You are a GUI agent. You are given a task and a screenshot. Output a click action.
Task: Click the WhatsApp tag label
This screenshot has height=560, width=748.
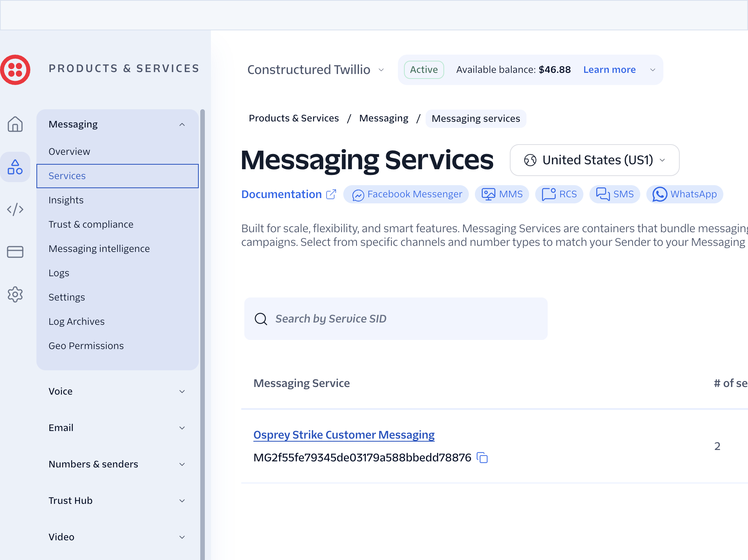694,194
